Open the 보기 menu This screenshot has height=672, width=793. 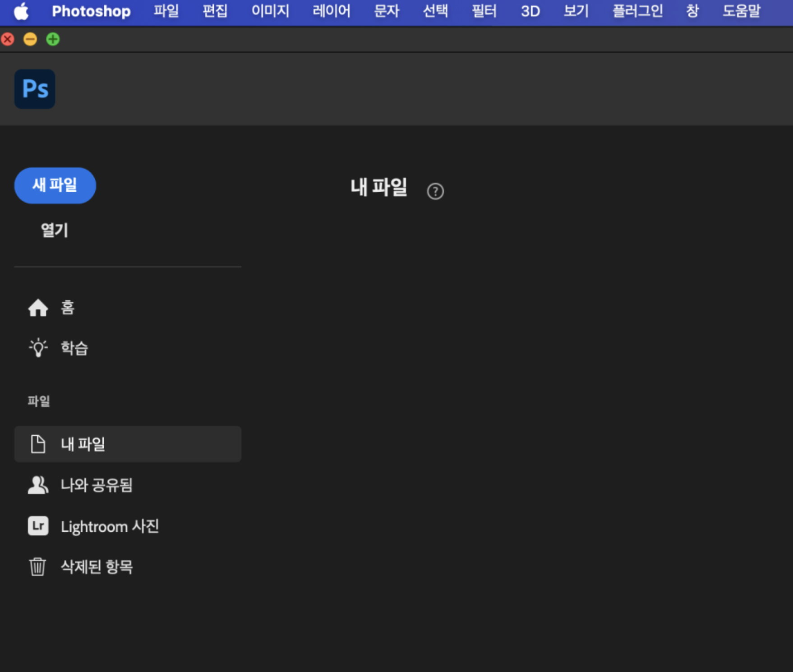click(x=576, y=11)
